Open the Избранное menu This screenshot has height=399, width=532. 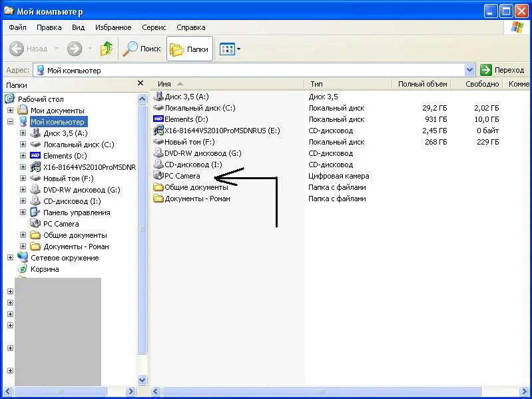click(x=113, y=27)
